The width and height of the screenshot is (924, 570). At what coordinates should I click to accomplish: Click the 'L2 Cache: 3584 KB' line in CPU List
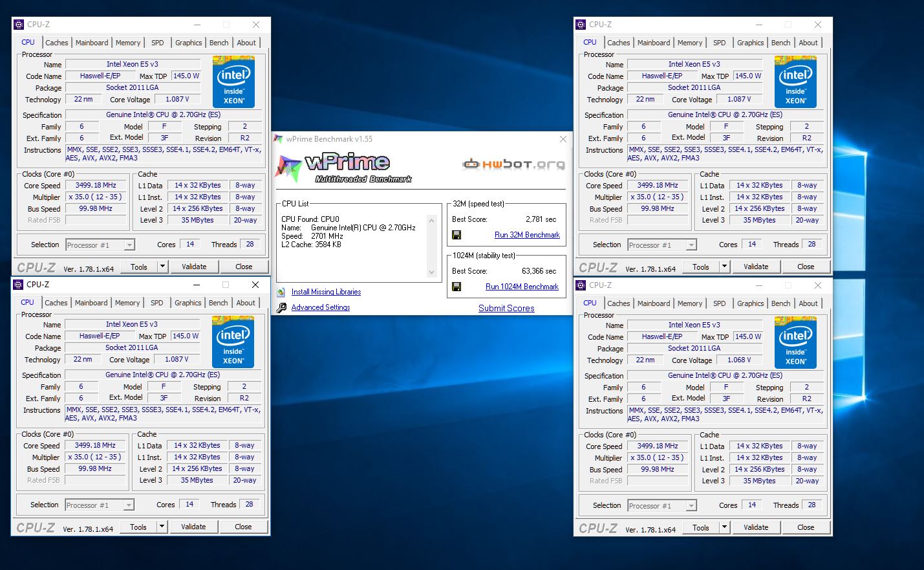coord(311,245)
